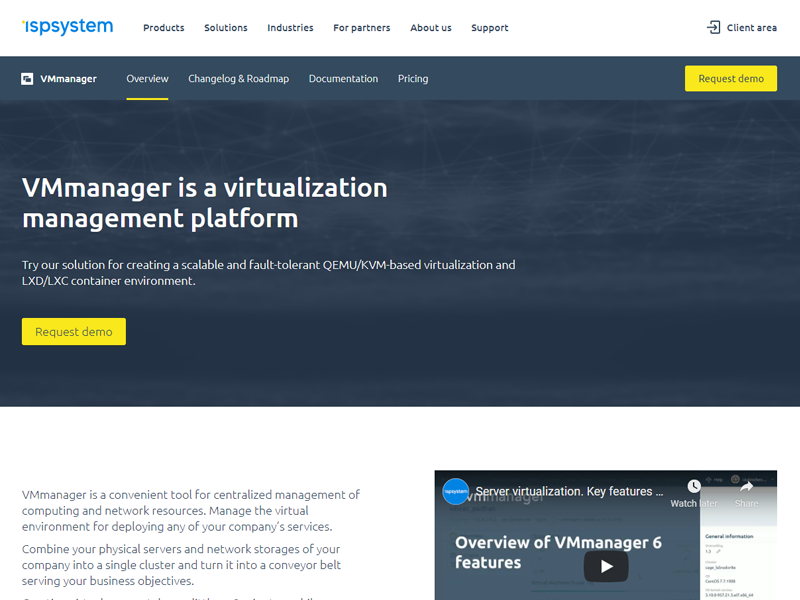Click the video thumbnail 'Overview of VMmanager 6 features'

tap(558, 552)
